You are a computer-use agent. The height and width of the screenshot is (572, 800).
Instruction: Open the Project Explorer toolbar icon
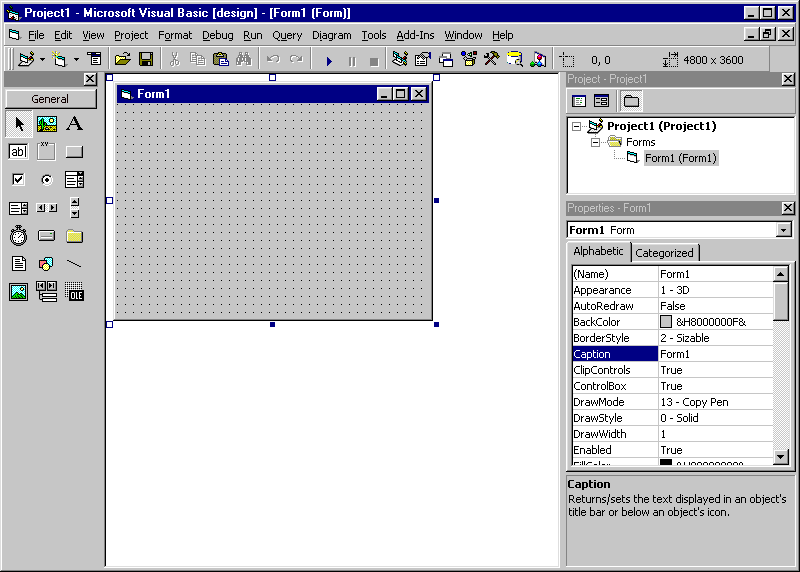400,60
